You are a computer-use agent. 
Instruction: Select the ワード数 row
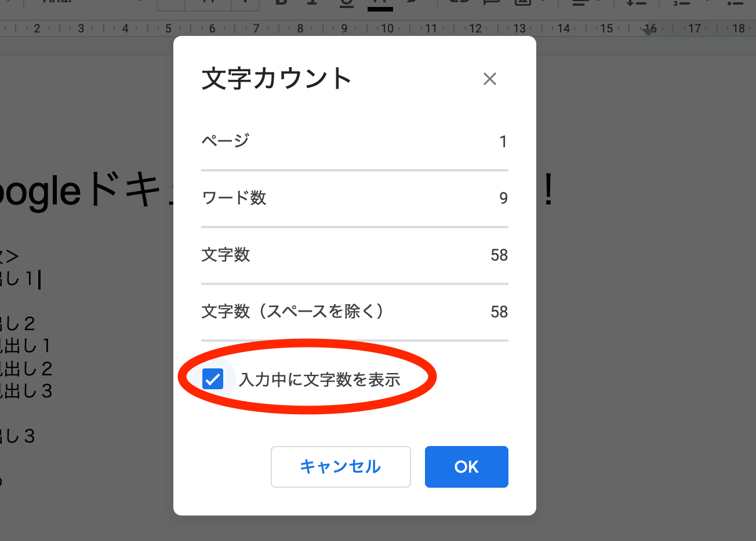[355, 198]
